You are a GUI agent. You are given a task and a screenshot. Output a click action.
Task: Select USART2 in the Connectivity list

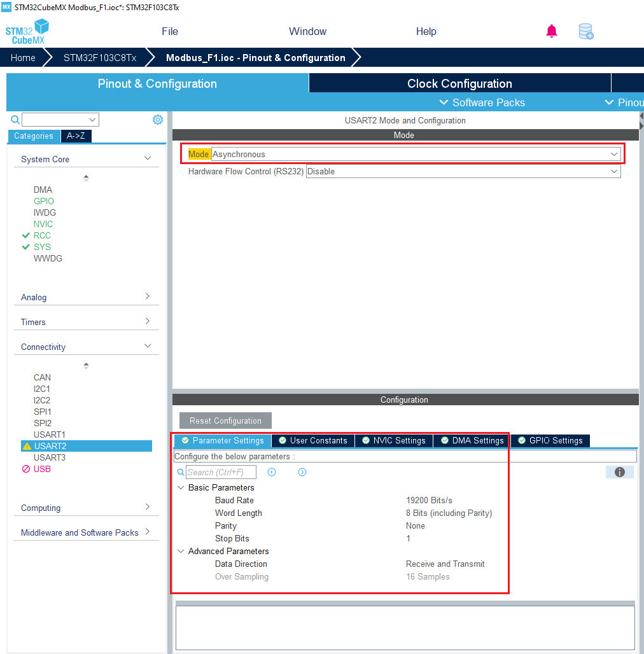pos(87,447)
